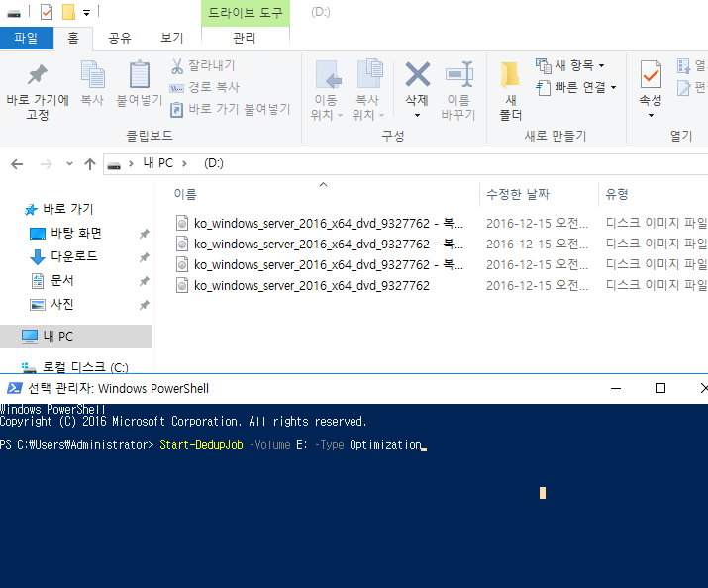The height and width of the screenshot is (588, 708).
Task: Switch to the View (보기) tab
Action: point(172,38)
